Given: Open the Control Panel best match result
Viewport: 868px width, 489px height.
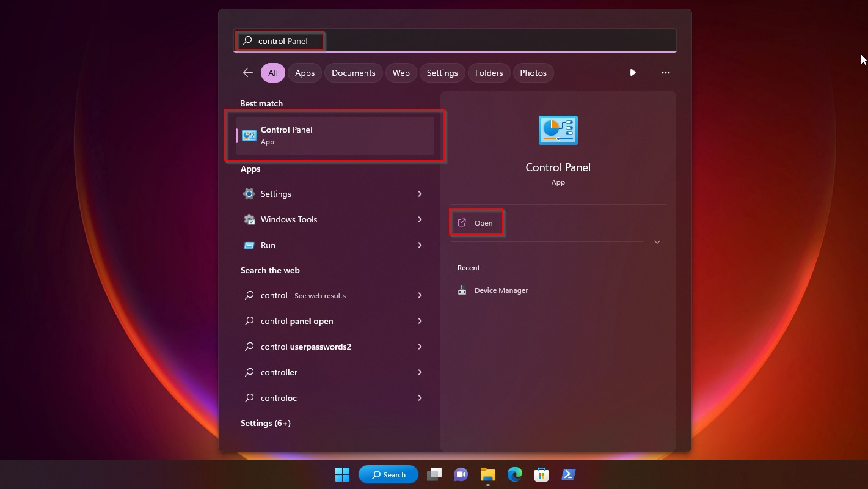Looking at the screenshot, I should pos(335,136).
